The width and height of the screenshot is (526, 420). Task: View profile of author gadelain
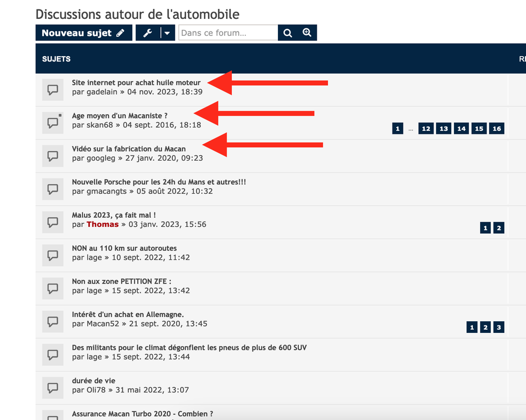[102, 92]
